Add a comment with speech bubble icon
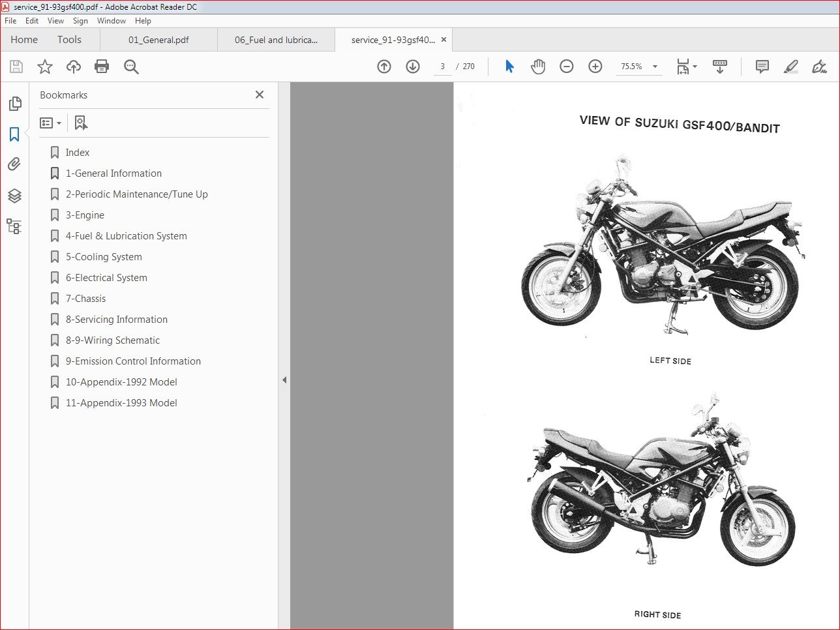This screenshot has height=630, width=840. (x=762, y=67)
